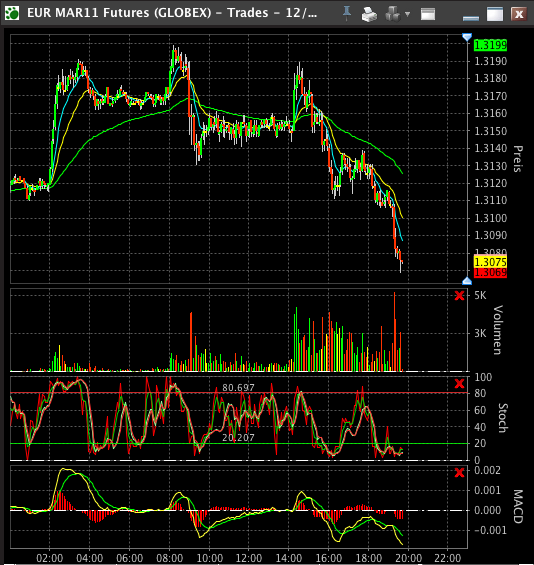The image size is (534, 565).
Task: Expand the dropdown arrow beside the blocks icon
Action: click(408, 14)
